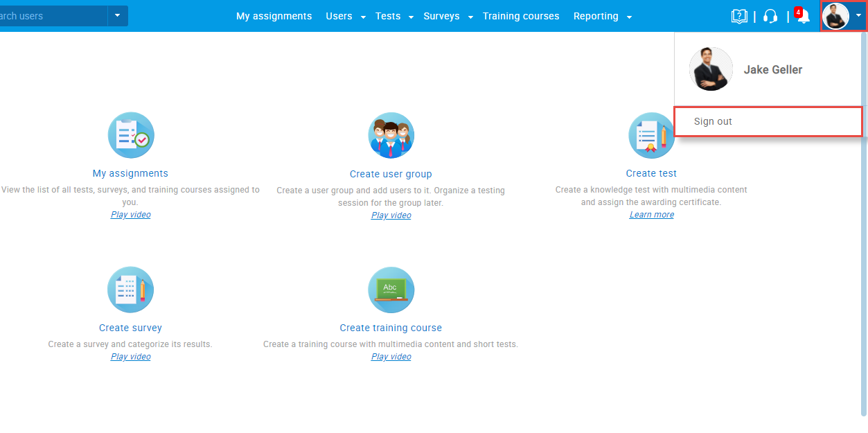Click the Create training course description text

[391, 344]
